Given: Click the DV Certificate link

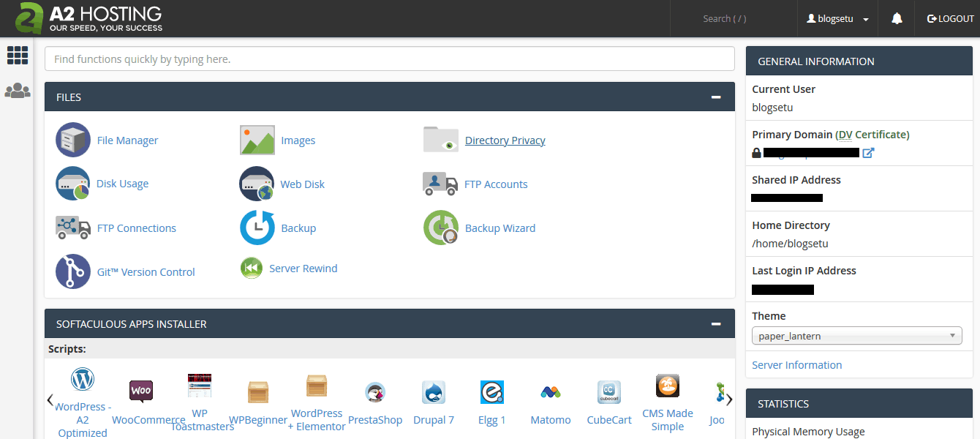Looking at the screenshot, I should [872, 135].
